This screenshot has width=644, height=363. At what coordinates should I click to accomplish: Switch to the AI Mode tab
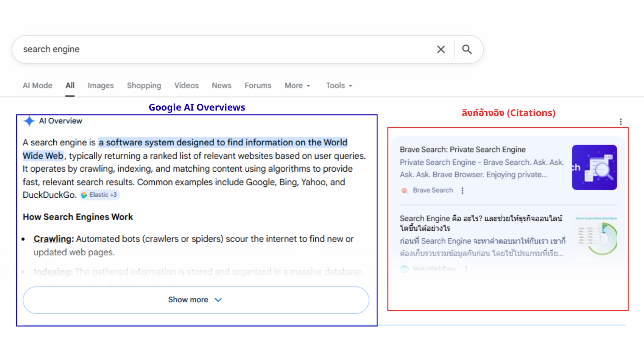click(38, 86)
